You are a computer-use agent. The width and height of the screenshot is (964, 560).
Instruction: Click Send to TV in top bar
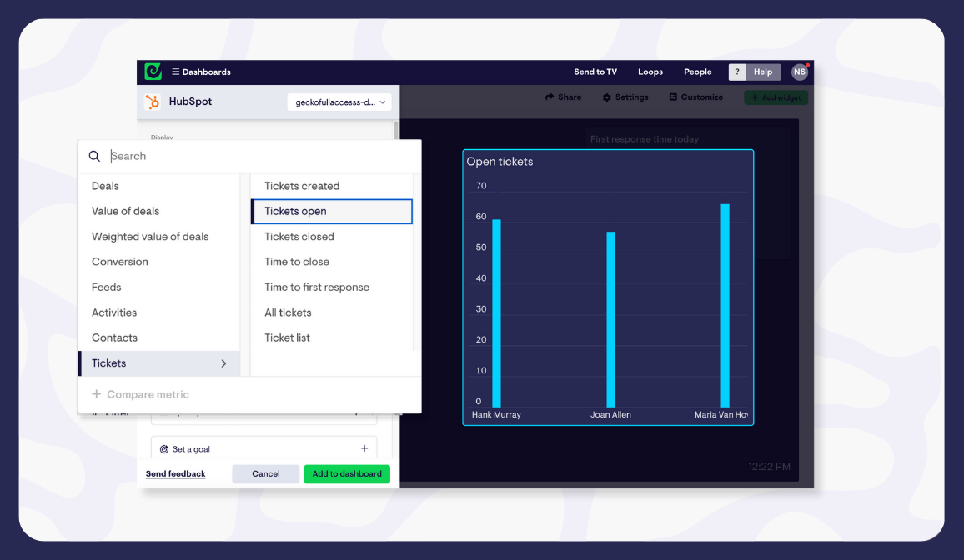595,72
